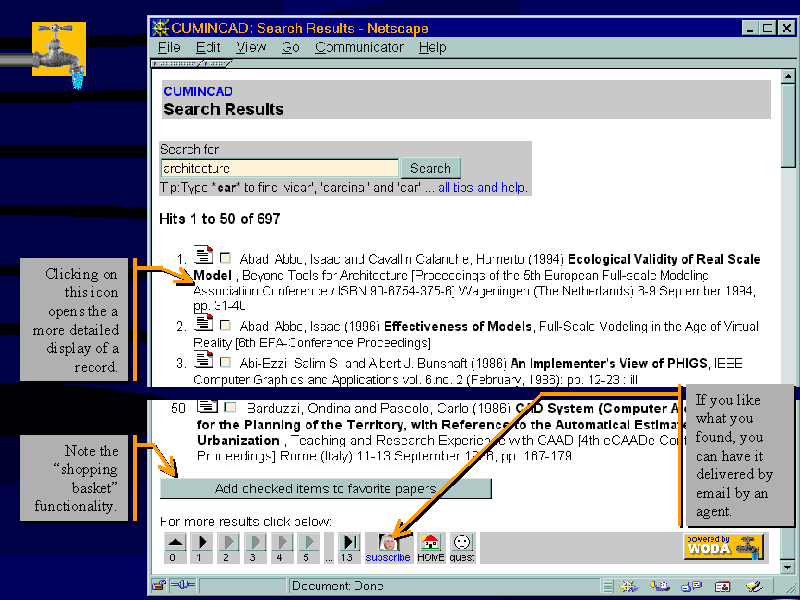The image size is (800, 600).
Task: Open the File menu
Action: (x=169, y=47)
